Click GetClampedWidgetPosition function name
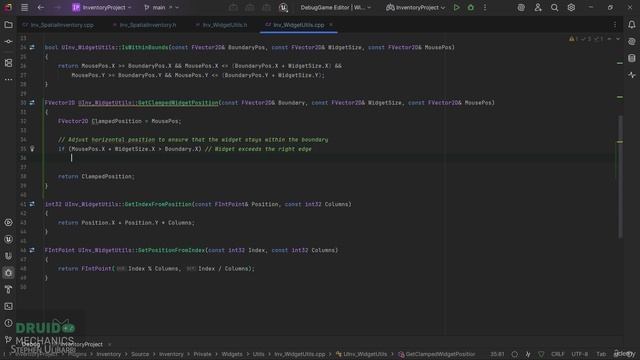 (178, 103)
